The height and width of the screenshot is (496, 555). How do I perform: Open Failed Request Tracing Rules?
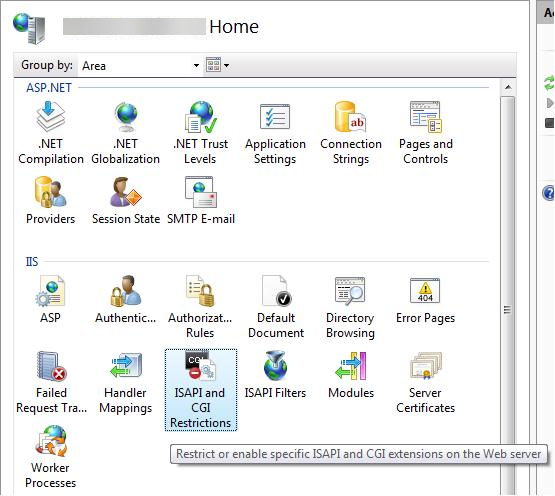click(x=51, y=382)
